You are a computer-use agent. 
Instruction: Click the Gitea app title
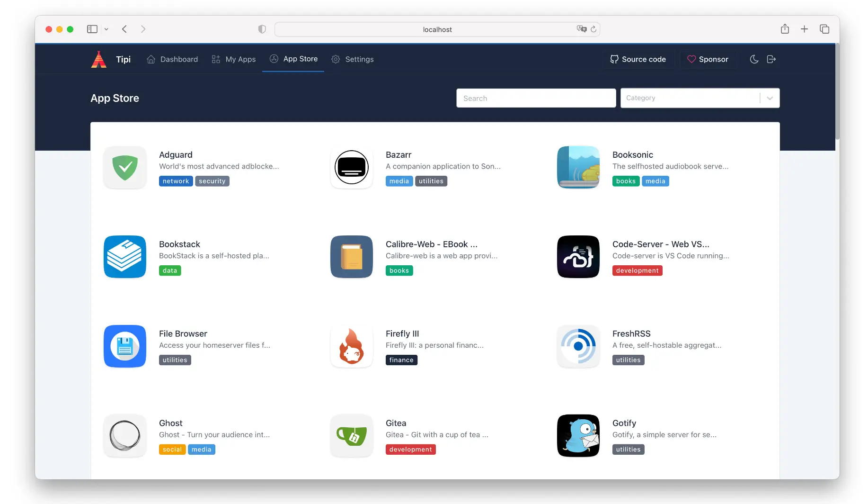click(396, 423)
